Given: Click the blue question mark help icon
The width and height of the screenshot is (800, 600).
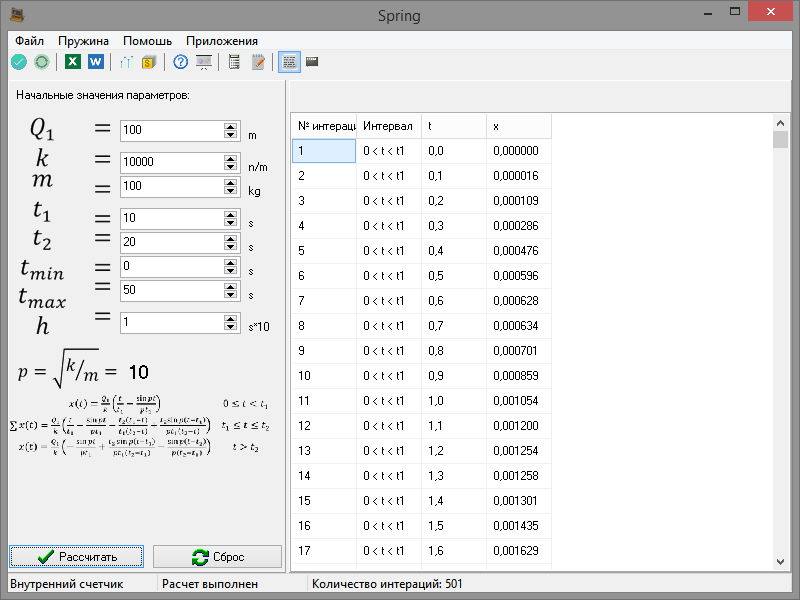Looking at the screenshot, I should point(180,62).
